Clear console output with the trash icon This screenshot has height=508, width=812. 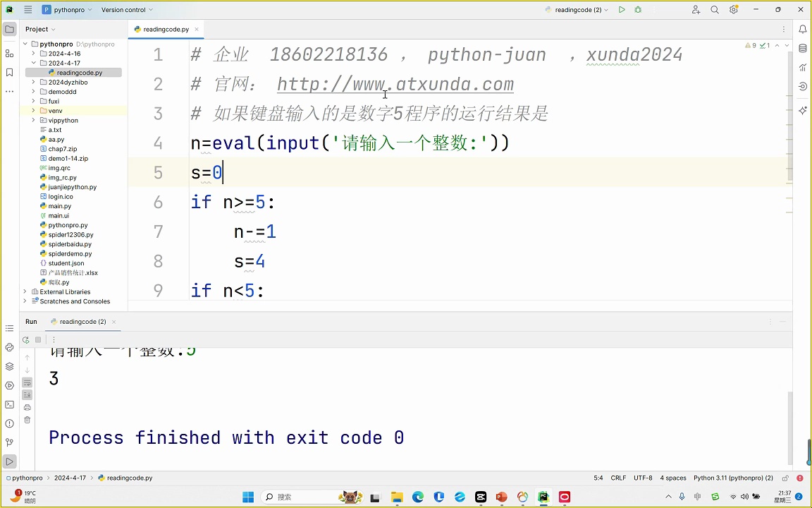pyautogui.click(x=27, y=420)
